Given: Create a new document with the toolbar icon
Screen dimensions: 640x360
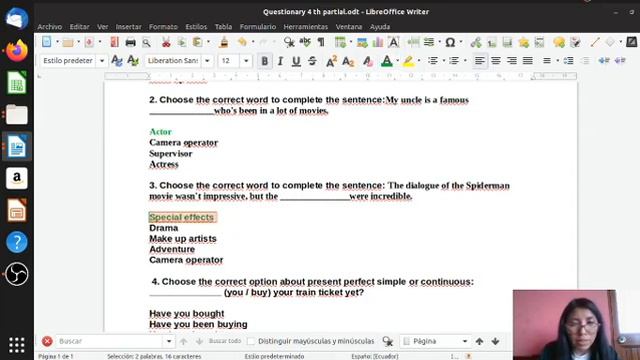Looking at the screenshot, I should pyautogui.click(x=47, y=42).
